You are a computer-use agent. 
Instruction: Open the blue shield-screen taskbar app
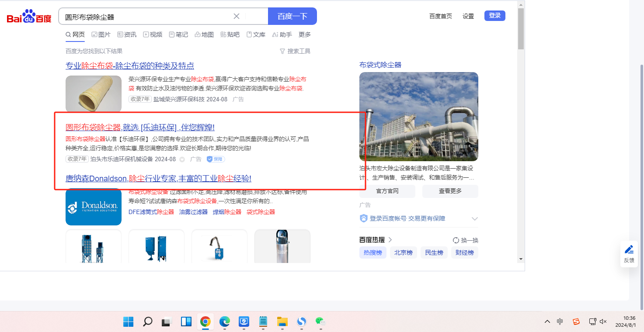point(244,322)
